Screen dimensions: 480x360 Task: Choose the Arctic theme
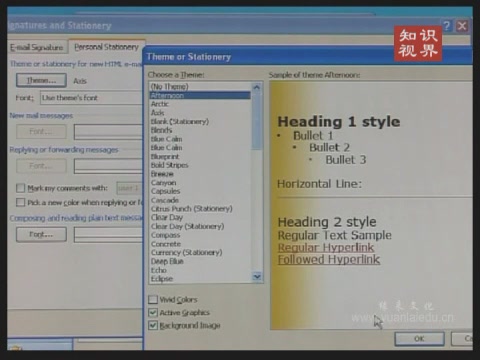160,104
